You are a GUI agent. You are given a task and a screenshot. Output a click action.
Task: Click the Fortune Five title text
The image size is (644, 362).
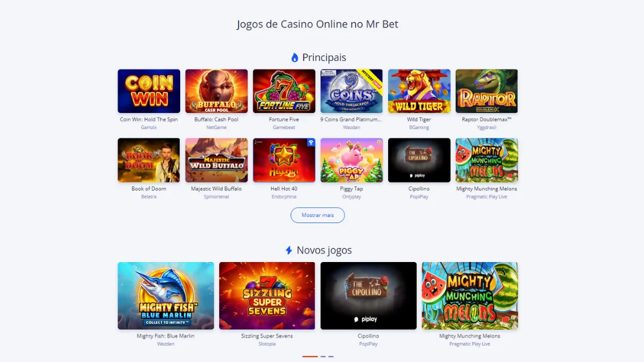point(284,119)
